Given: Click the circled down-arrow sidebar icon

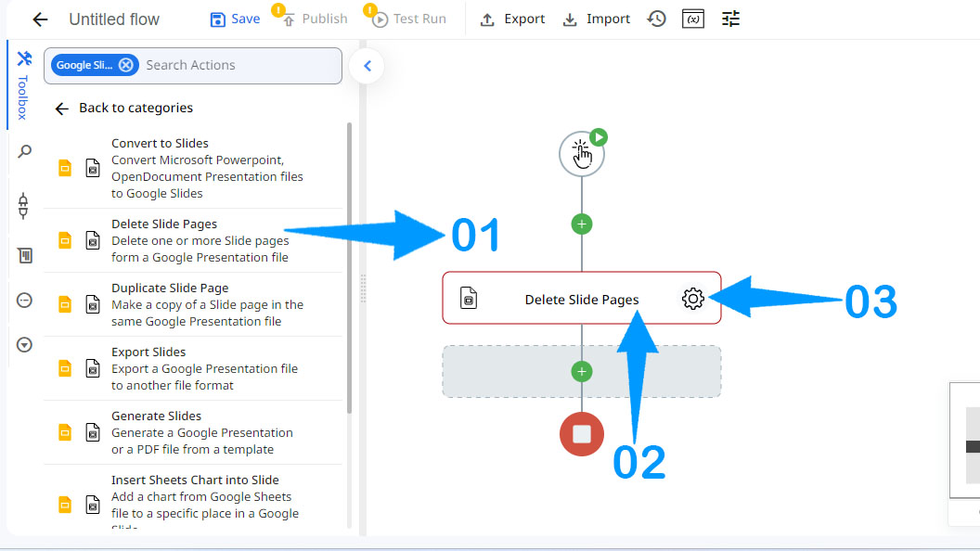Looking at the screenshot, I should coord(24,345).
